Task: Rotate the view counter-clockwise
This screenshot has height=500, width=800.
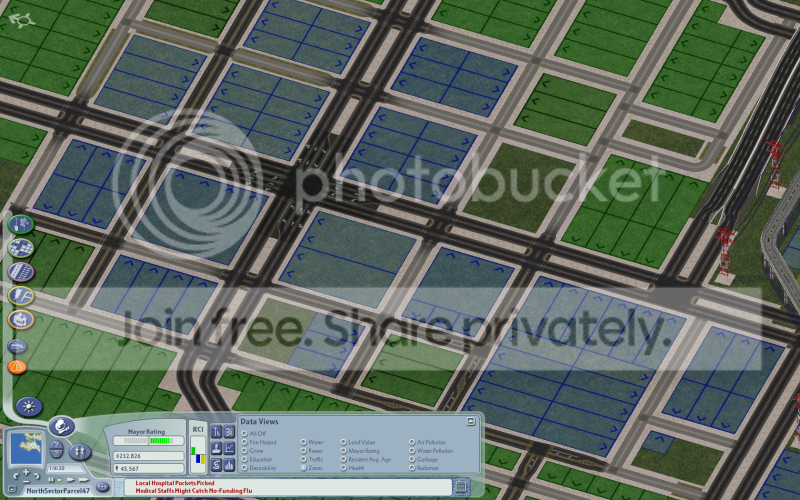Action: tap(16, 476)
